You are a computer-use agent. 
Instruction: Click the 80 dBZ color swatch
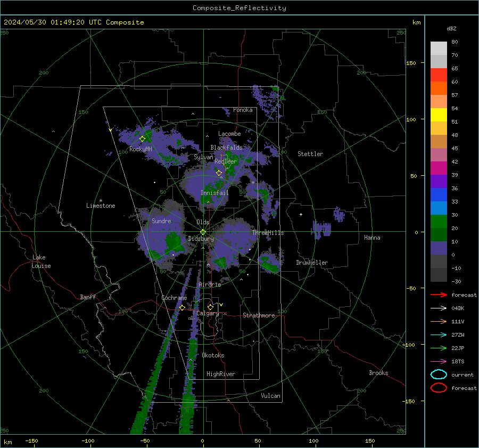click(439, 48)
